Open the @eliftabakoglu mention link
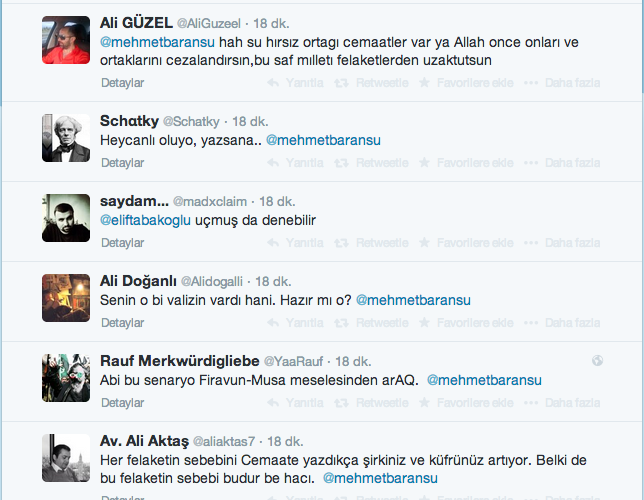 coord(146,220)
